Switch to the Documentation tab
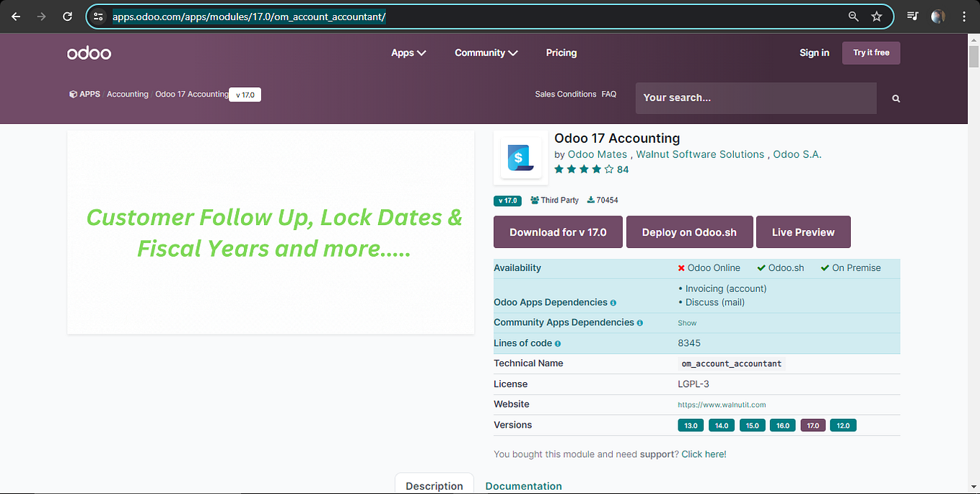 [x=523, y=485]
